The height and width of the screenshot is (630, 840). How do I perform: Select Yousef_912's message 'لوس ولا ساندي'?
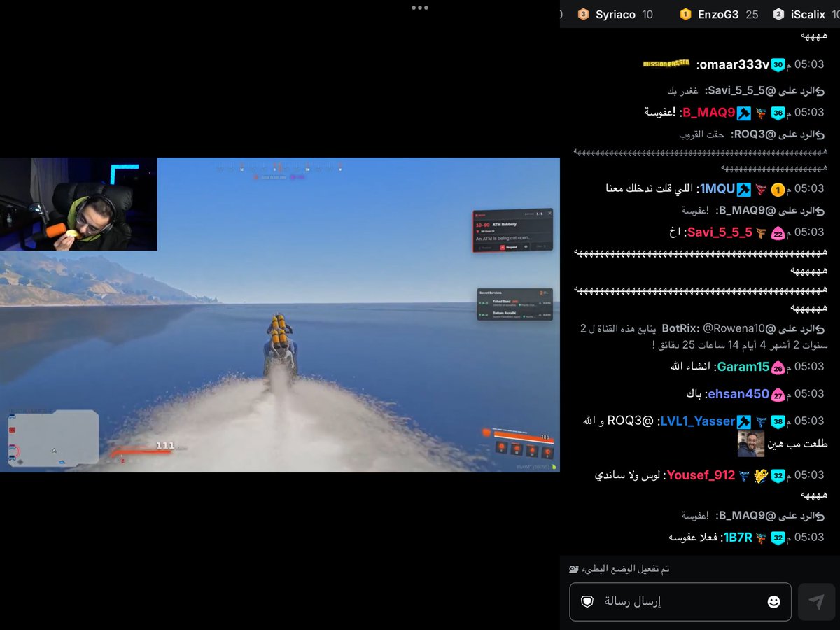626,475
